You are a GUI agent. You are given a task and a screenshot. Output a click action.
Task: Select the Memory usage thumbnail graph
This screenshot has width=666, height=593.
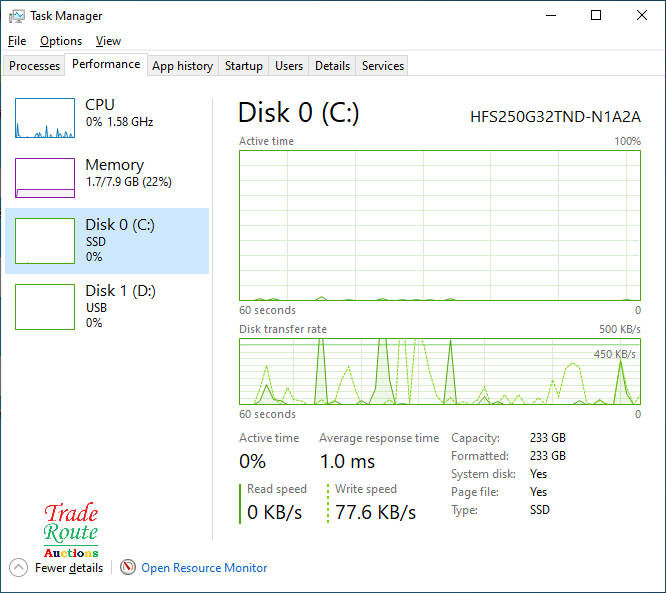pos(45,178)
